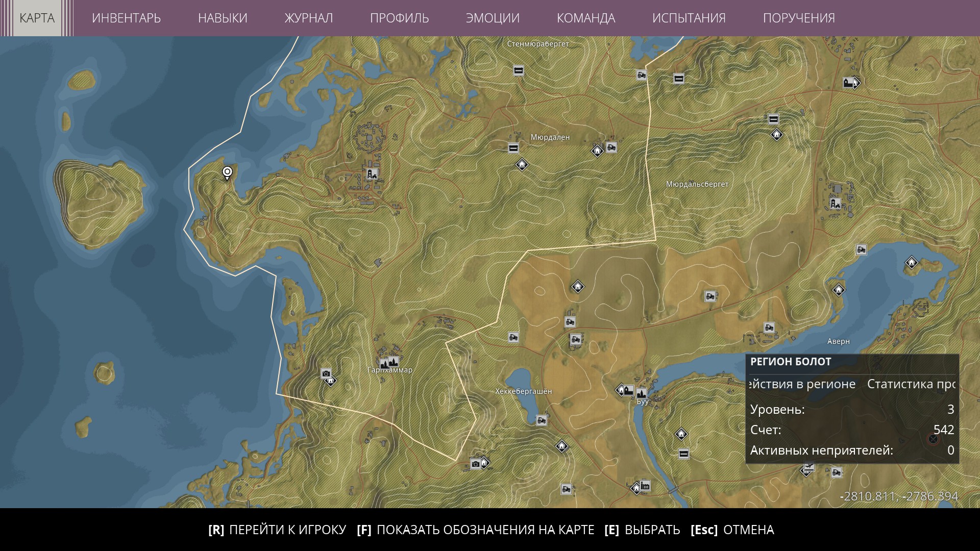The image size is (980, 551).
Task: Select the camera icon at the region's southern tip
Action: point(476,464)
